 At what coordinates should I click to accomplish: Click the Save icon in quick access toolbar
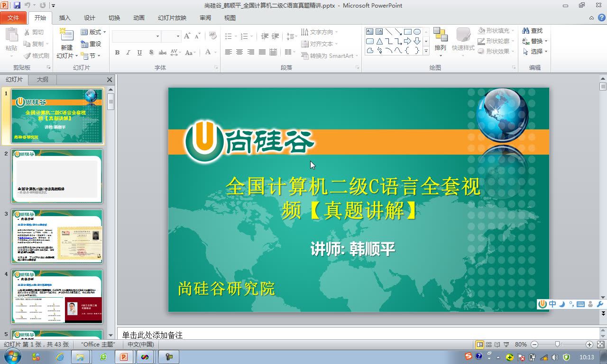(x=17, y=5)
